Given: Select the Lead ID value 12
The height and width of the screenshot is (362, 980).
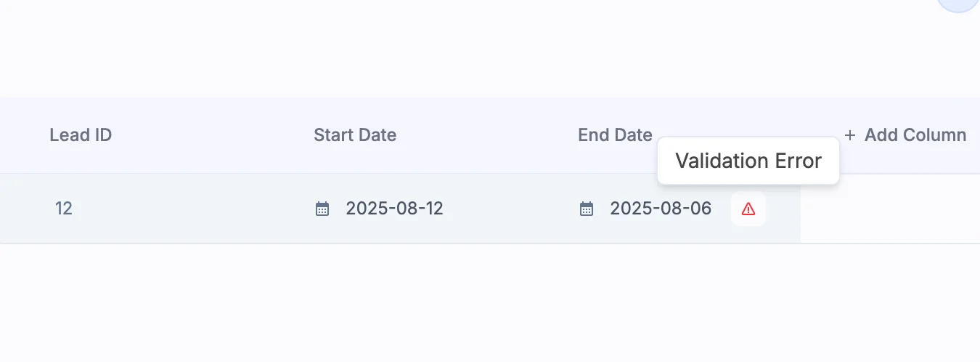Looking at the screenshot, I should pyautogui.click(x=64, y=209).
